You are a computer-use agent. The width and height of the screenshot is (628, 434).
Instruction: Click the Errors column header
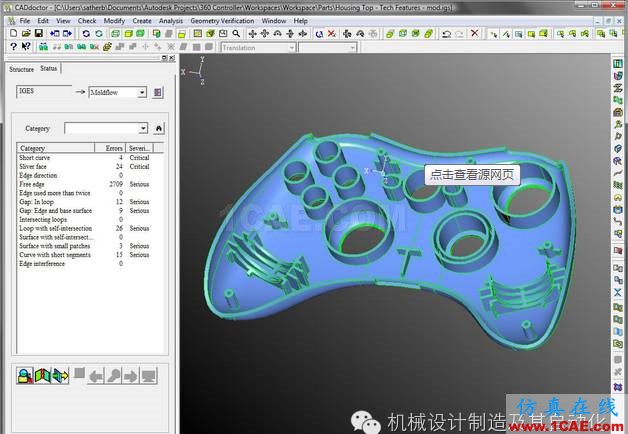tap(110, 148)
